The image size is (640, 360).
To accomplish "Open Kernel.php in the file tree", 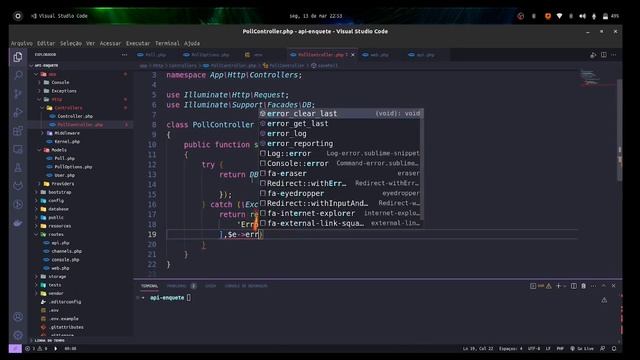I will (x=67, y=142).
